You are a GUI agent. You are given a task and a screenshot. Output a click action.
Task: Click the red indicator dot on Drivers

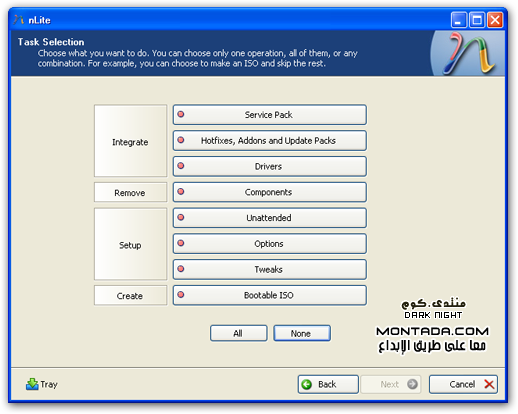tap(181, 166)
